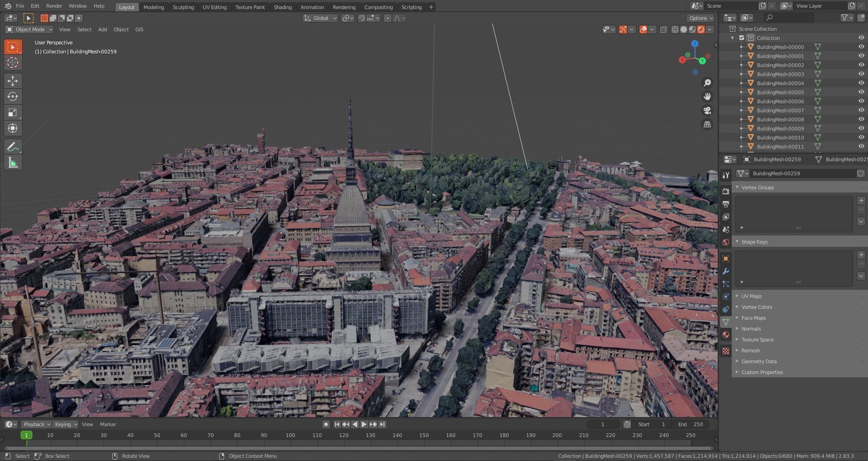Toggle camera view in viewport
Image resolution: width=868 pixels, height=461 pixels.
[x=707, y=110]
